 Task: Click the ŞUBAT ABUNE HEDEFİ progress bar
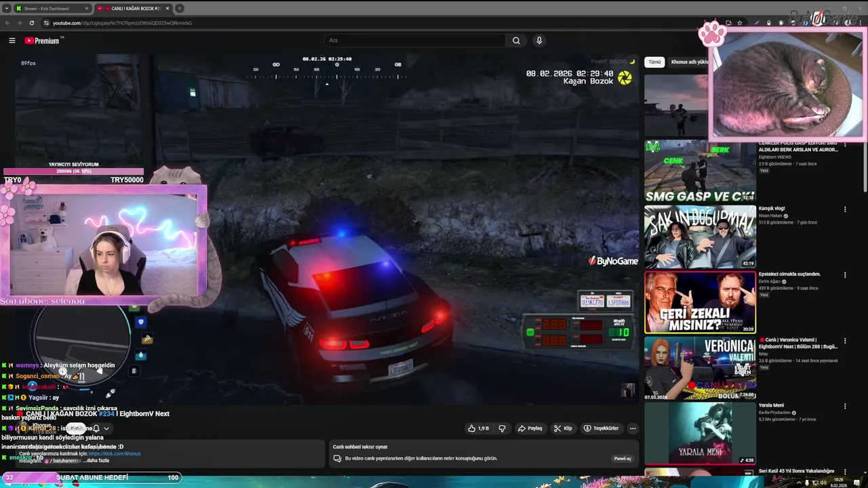(92, 478)
